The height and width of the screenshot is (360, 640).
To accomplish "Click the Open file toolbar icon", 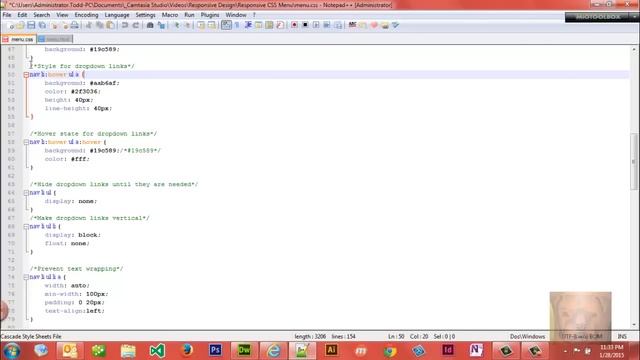I will [x=20, y=25].
